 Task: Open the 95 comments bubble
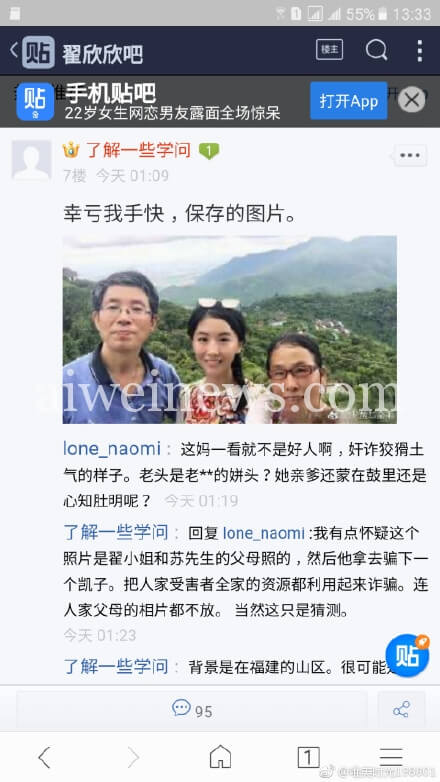pos(192,709)
